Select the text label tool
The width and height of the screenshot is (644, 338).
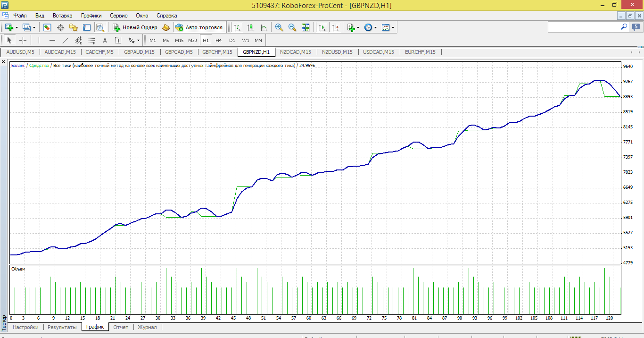[105, 40]
